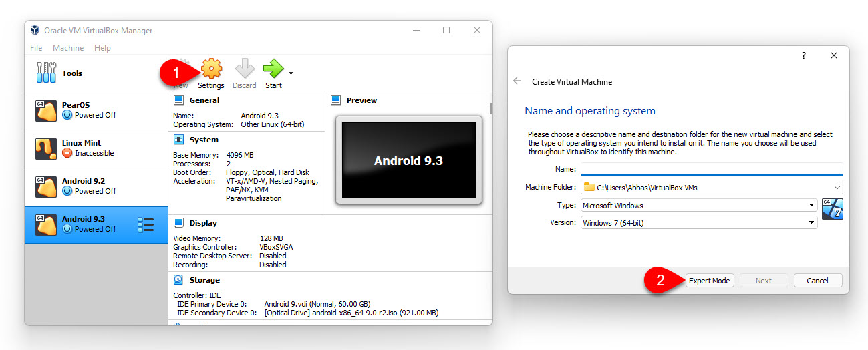The width and height of the screenshot is (868, 350).
Task: Click the Preview section icon
Action: 335,100
